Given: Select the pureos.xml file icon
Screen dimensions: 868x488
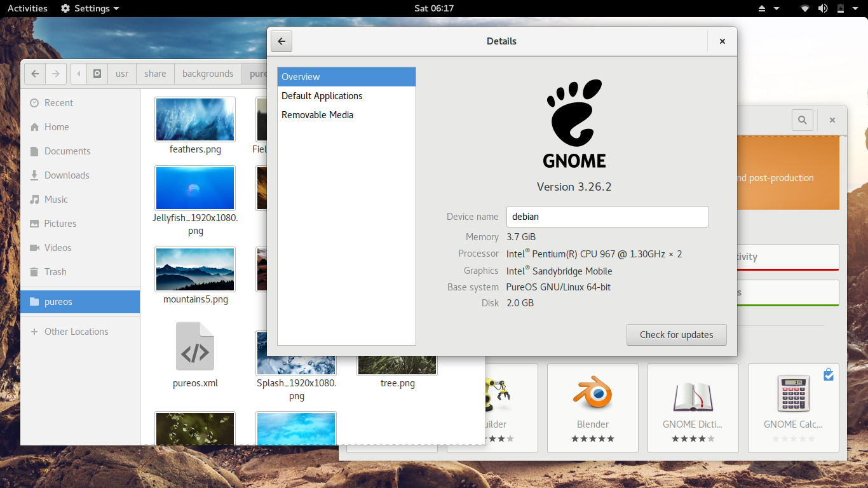Looking at the screenshot, I should coord(195,346).
